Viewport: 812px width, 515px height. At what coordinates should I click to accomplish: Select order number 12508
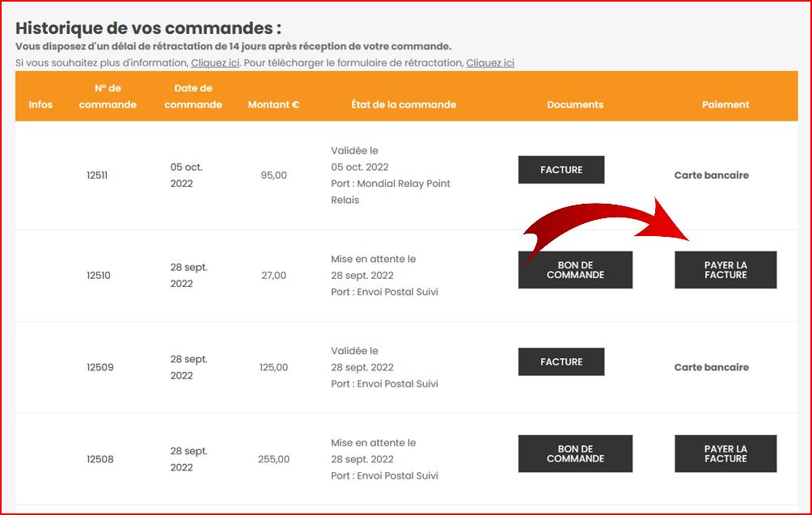coord(100,459)
